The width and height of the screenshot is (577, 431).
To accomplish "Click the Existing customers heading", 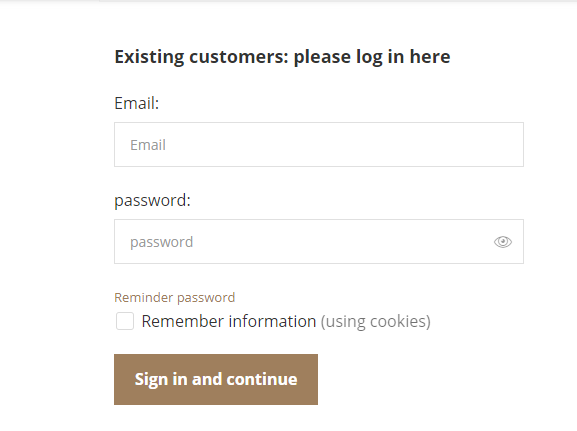I will click(282, 57).
